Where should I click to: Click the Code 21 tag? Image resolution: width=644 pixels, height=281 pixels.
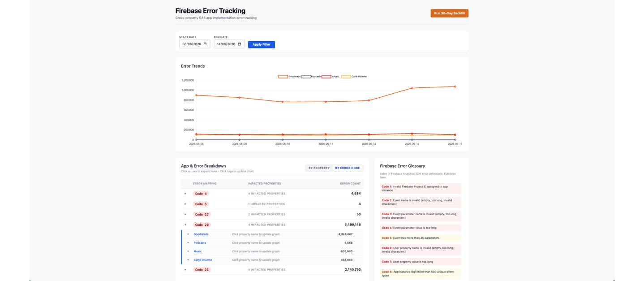click(202, 269)
